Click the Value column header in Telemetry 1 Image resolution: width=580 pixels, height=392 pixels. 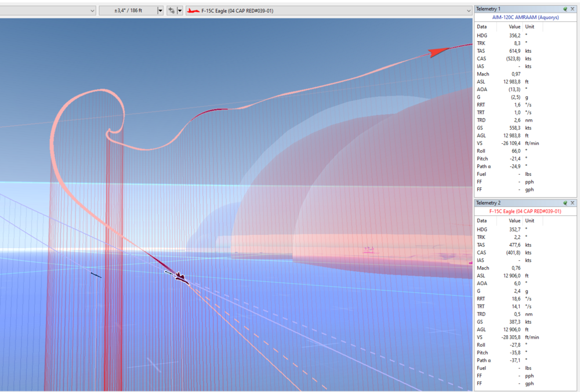click(514, 27)
